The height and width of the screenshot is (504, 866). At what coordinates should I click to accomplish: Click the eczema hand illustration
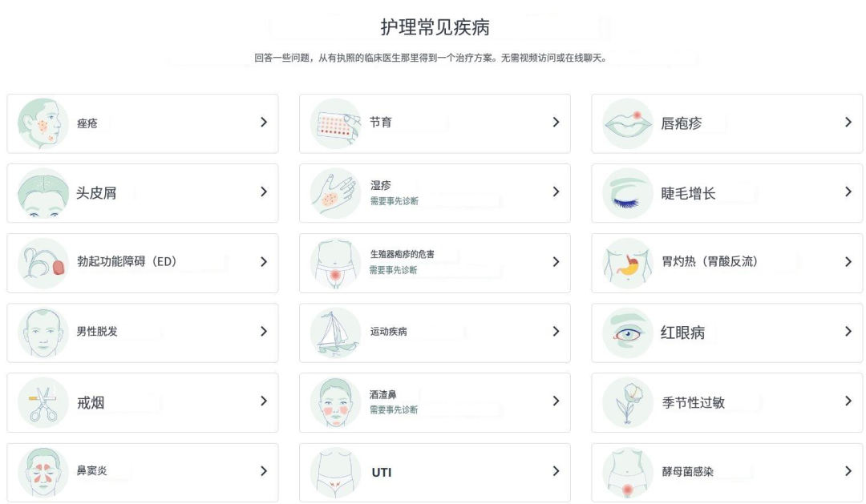(335, 193)
